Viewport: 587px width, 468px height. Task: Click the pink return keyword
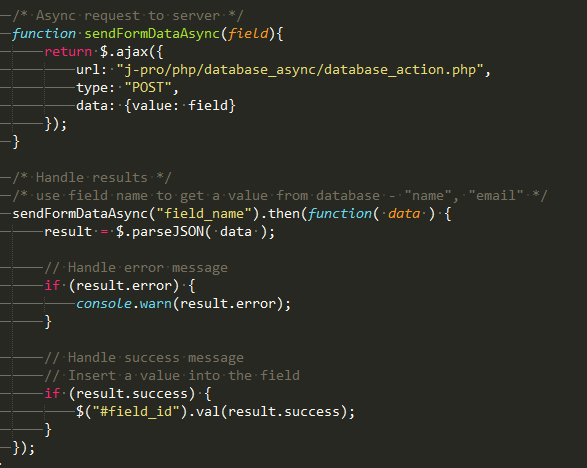tap(68, 51)
